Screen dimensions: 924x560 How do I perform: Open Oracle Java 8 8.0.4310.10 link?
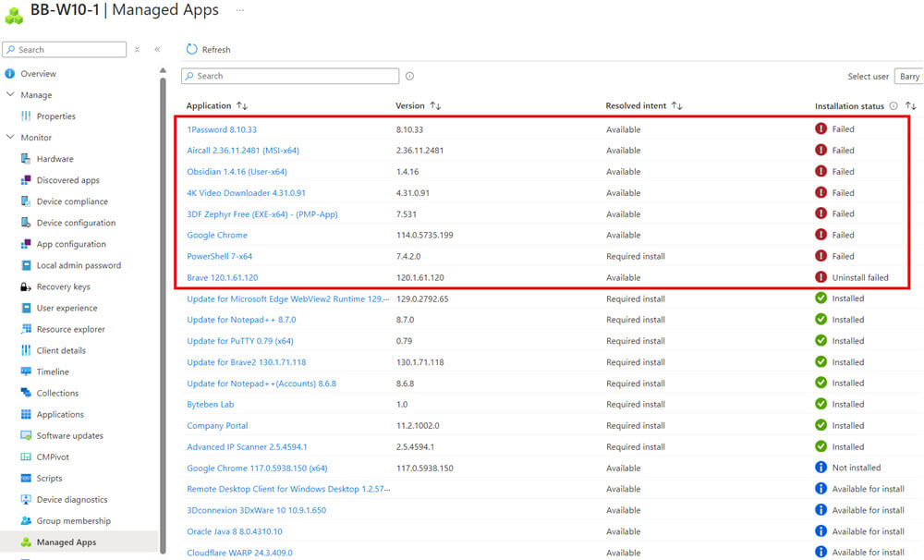click(x=235, y=531)
